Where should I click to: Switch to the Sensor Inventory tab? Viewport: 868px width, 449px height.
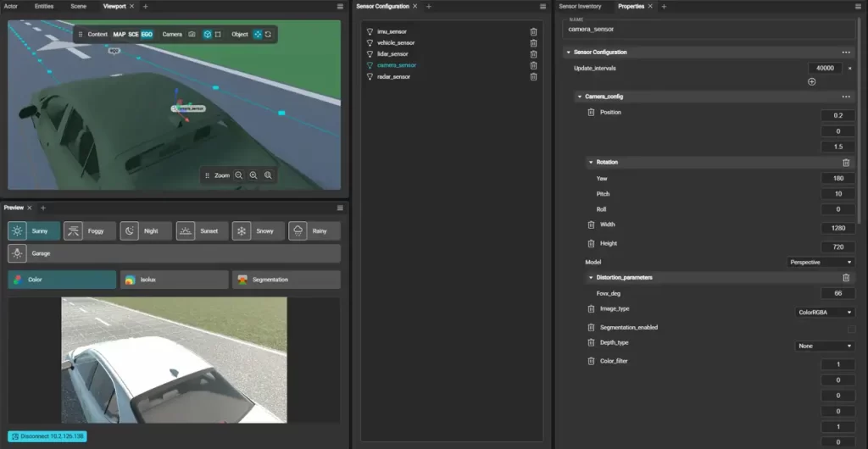(580, 7)
